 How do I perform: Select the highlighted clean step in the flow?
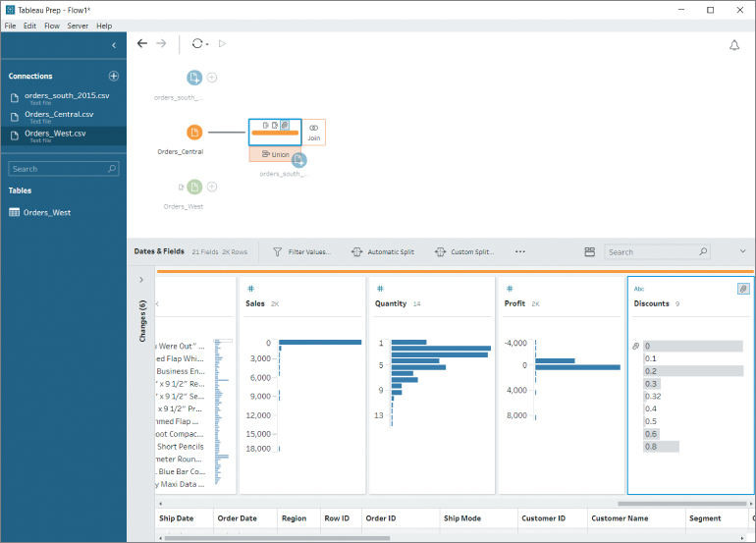click(x=275, y=133)
